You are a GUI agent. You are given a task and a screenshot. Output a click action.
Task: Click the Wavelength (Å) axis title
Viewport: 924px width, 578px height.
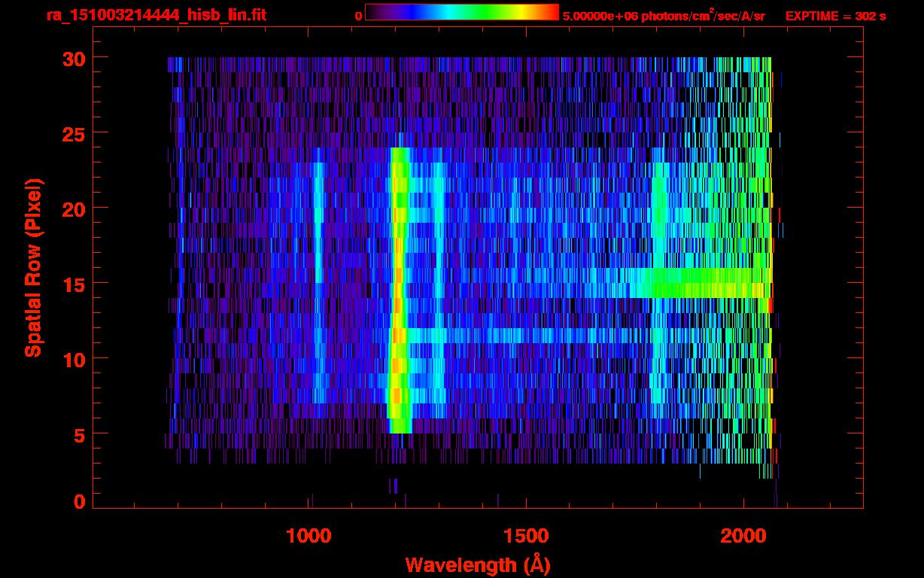tap(479, 564)
